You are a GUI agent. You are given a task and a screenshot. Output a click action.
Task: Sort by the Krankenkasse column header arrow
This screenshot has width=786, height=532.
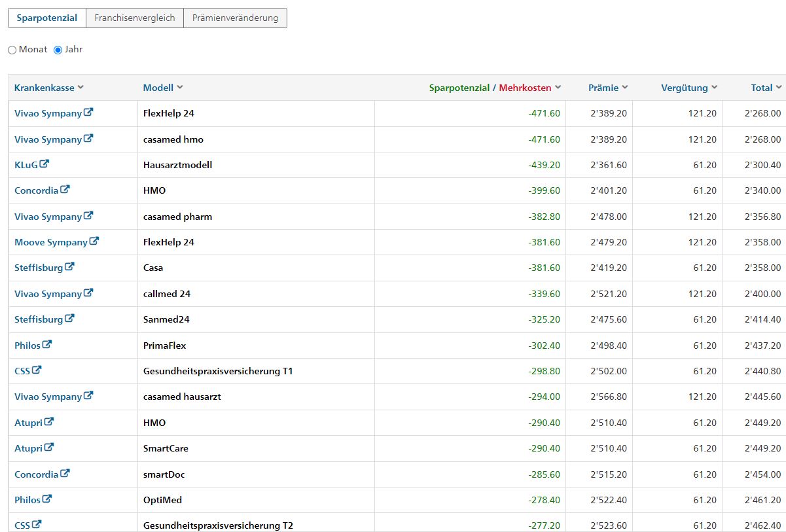tap(80, 88)
